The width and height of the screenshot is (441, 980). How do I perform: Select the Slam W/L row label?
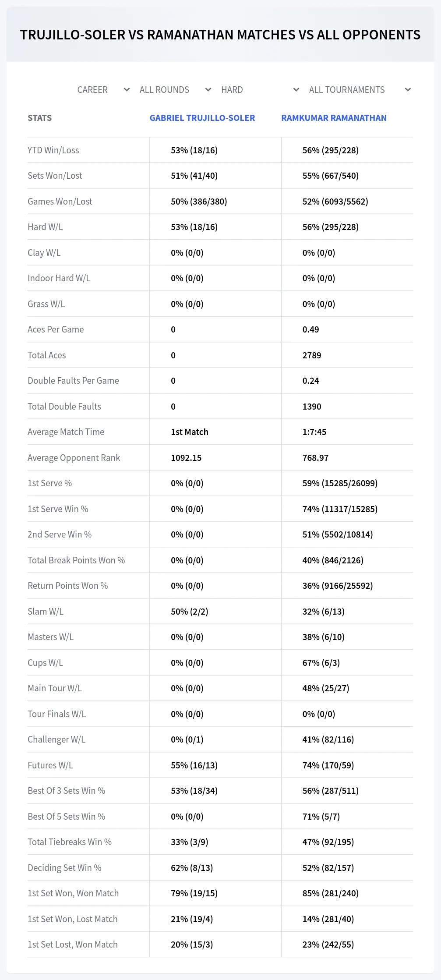(46, 612)
